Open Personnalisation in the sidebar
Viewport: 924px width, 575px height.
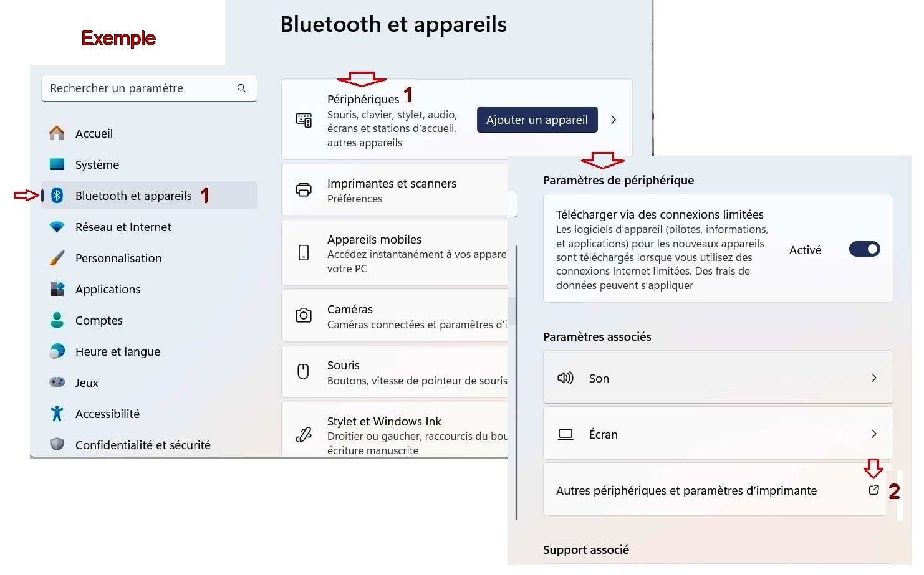coord(118,258)
